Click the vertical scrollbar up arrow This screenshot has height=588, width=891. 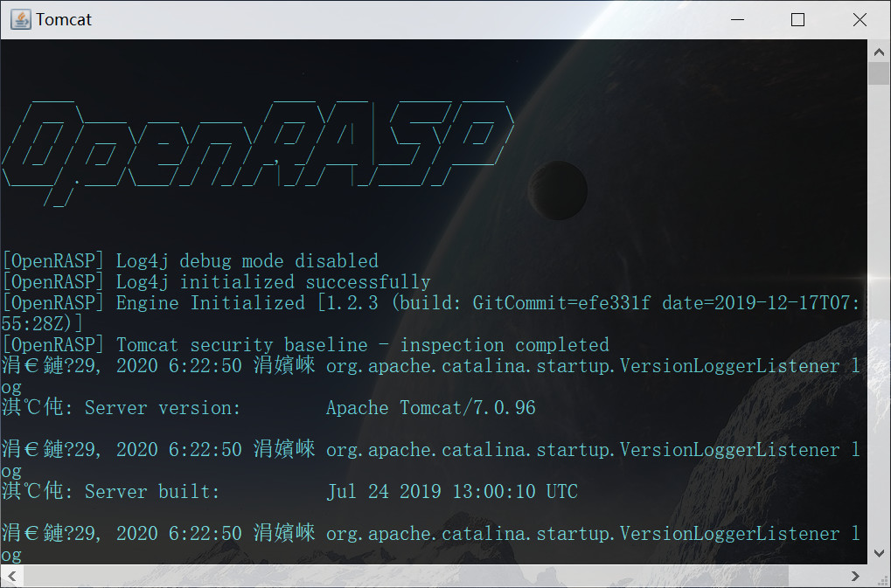(879, 52)
